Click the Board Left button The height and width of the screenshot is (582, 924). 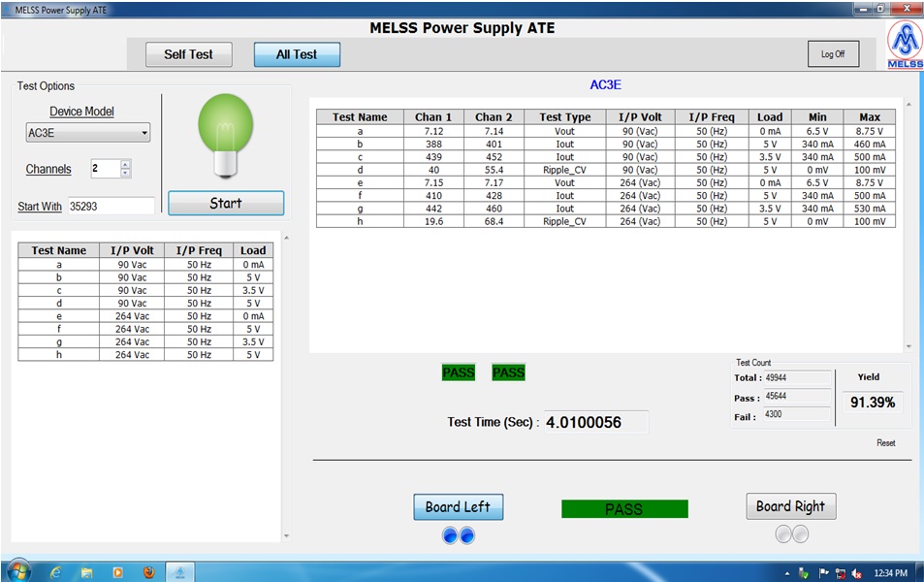click(x=458, y=507)
